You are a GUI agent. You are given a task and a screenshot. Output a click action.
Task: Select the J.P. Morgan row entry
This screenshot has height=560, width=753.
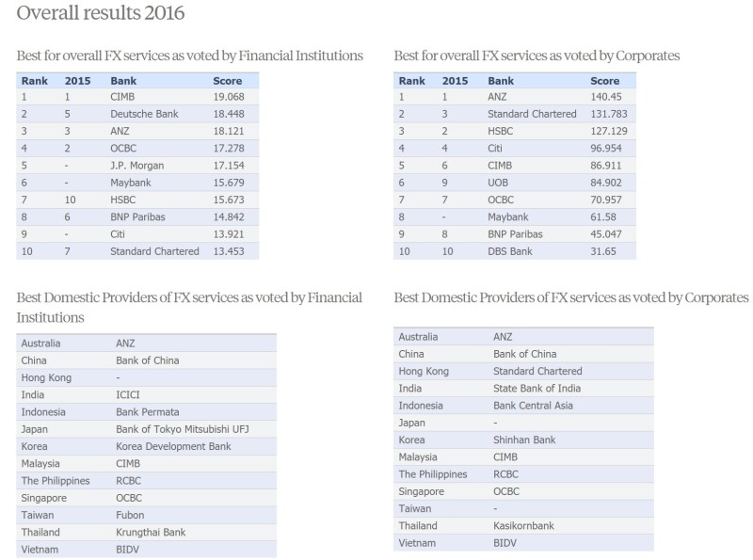point(136,166)
